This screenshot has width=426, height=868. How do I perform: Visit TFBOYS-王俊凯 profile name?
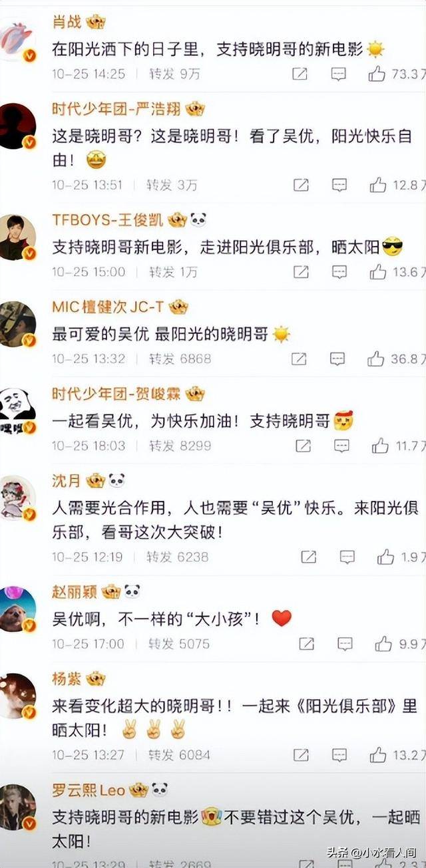pos(108,219)
